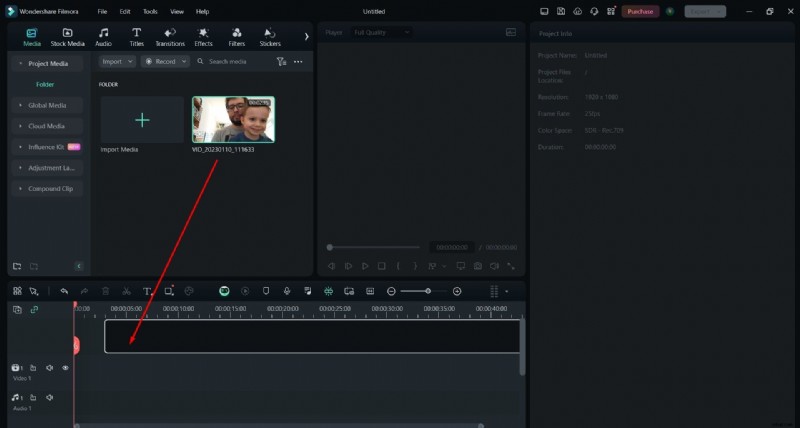Open the Transitions panel

pos(170,37)
